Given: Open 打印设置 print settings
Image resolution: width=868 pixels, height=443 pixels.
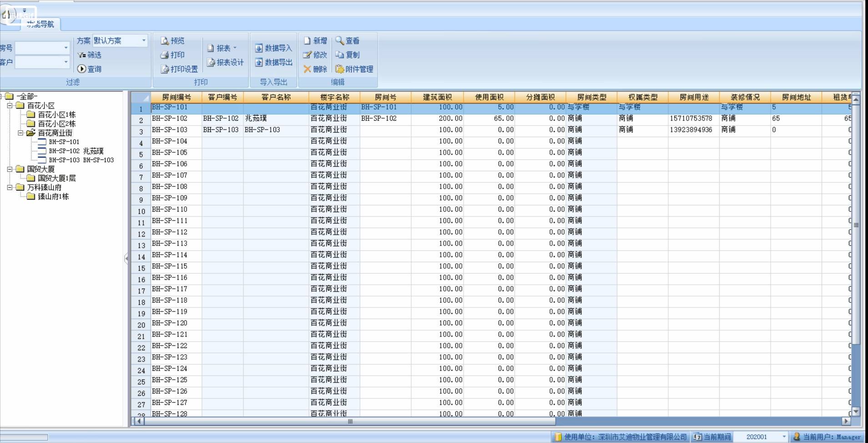Looking at the screenshot, I should tap(179, 69).
